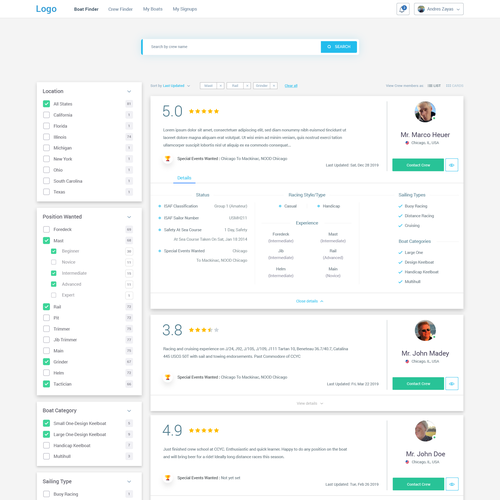This screenshot has height=500, width=500.
Task: Click John Madey's profile photo
Action: coord(425,330)
